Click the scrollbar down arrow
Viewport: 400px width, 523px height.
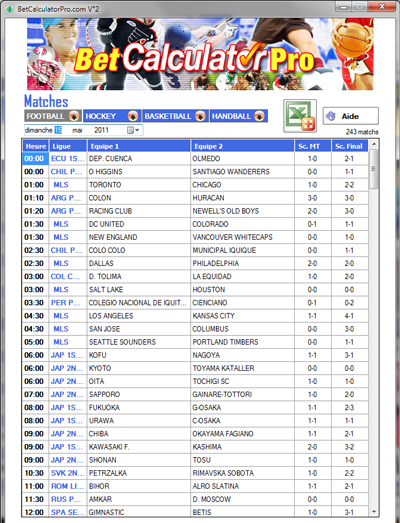click(374, 512)
